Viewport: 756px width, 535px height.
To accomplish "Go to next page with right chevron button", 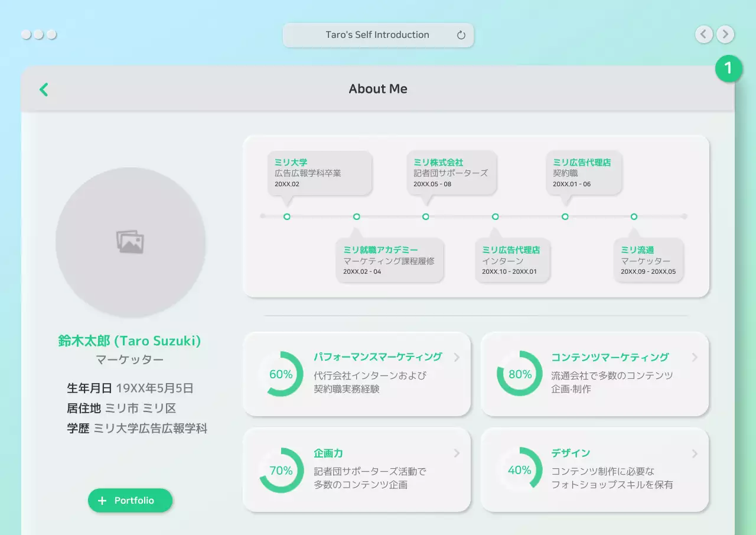I will point(725,34).
